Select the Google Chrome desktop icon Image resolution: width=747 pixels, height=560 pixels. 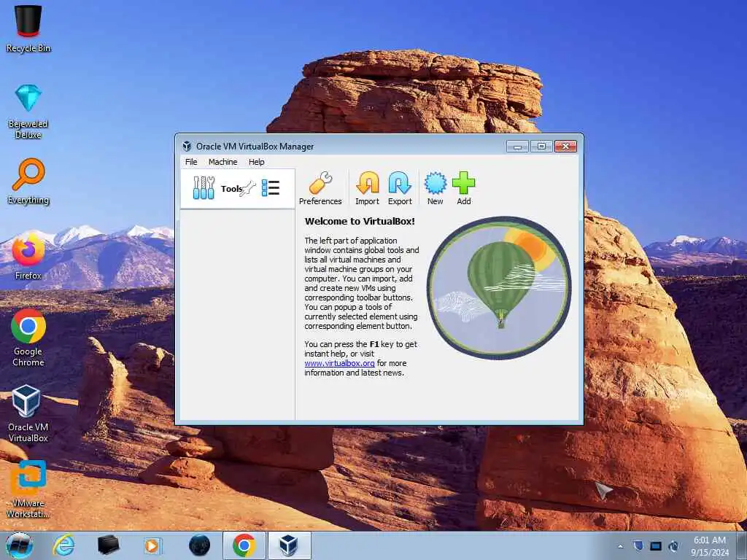[x=28, y=338]
